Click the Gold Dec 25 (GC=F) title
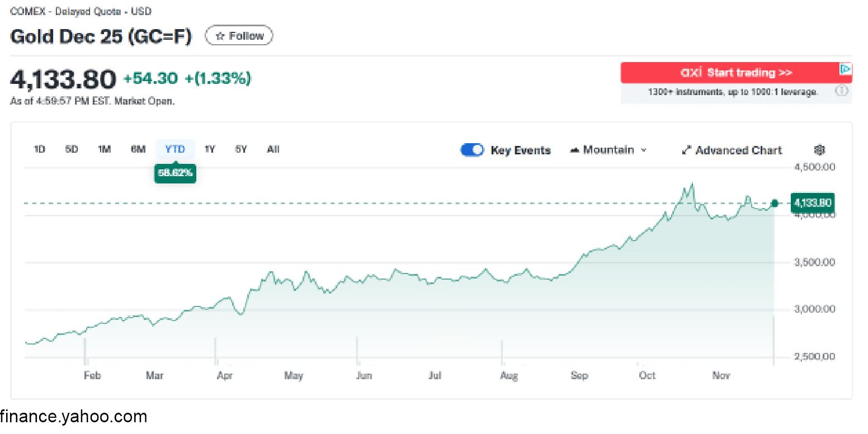The width and height of the screenshot is (868, 434). pyautogui.click(x=101, y=36)
